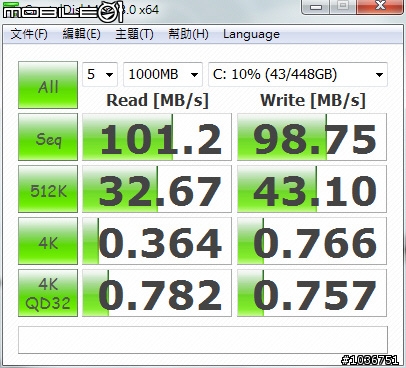Viewport: 406px width, 368px height.
Task: Start the 512K benchmark test
Action: pyautogui.click(x=48, y=189)
